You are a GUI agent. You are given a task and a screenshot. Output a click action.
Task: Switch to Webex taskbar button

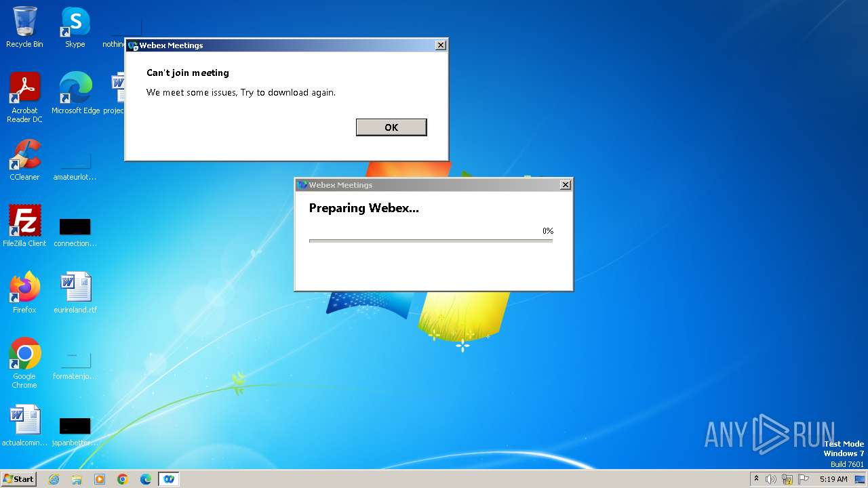[169, 479]
